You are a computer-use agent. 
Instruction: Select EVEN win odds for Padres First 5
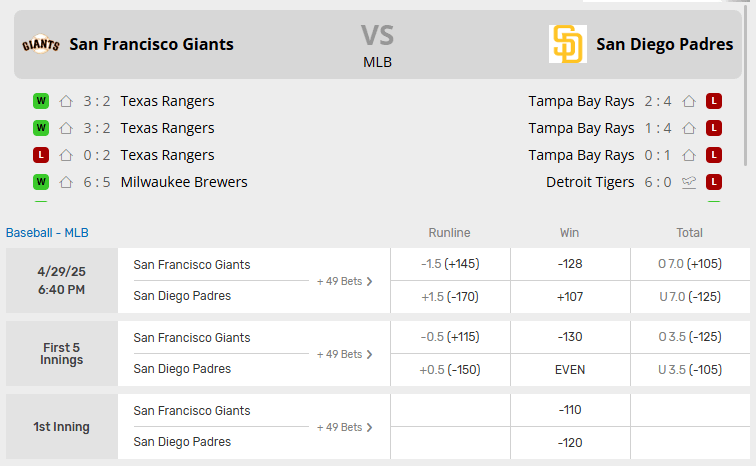(x=570, y=370)
